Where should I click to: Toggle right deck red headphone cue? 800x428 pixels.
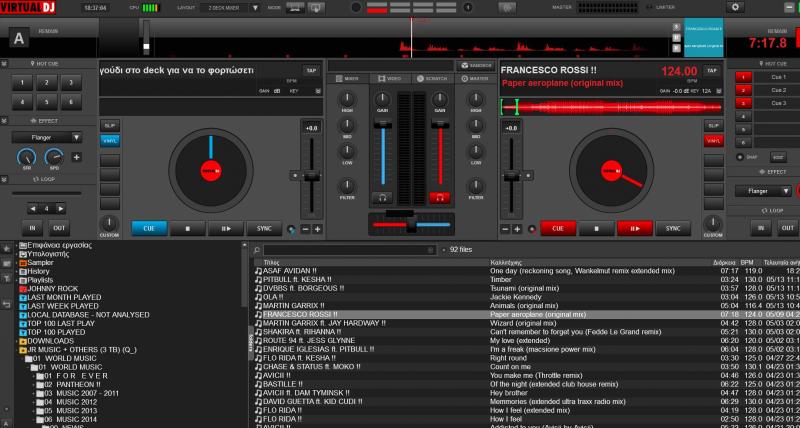tap(438, 198)
